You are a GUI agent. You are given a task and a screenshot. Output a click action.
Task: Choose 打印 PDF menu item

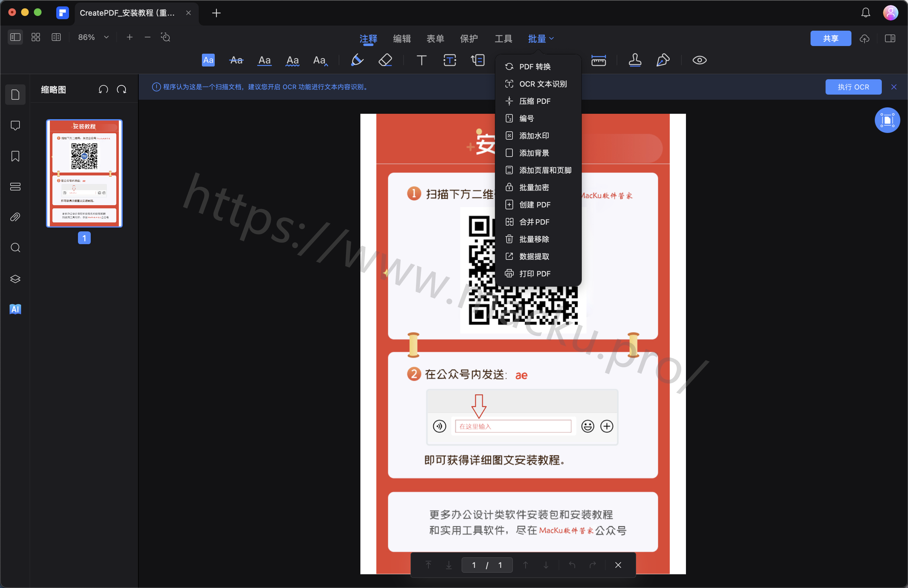(538, 274)
